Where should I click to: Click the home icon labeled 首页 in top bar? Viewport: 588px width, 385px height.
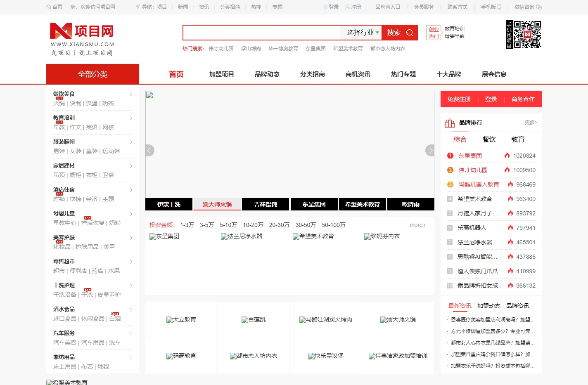[49, 7]
